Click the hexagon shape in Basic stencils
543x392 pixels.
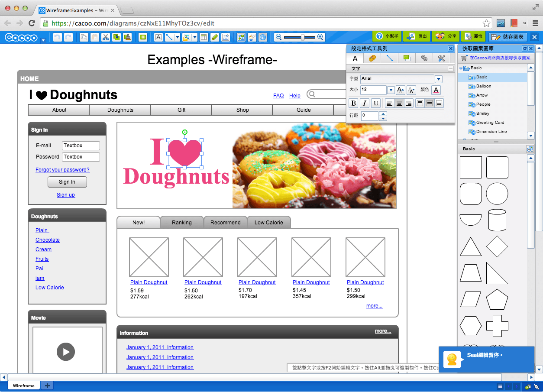pyautogui.click(x=470, y=326)
